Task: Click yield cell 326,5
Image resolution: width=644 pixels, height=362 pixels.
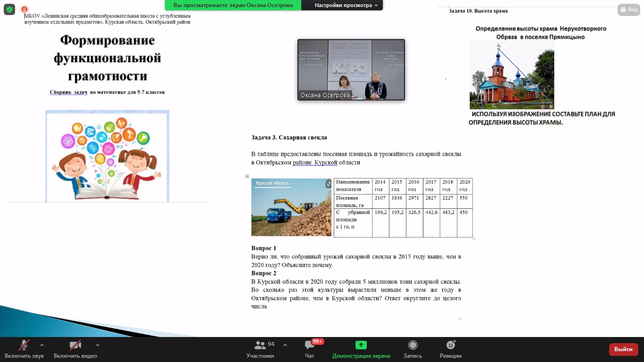Action: [x=414, y=222]
